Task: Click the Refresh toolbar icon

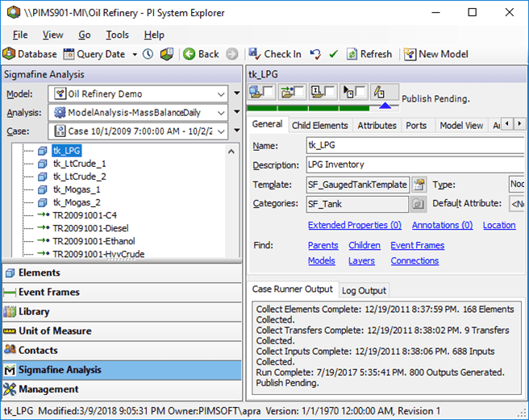Action: pos(352,54)
